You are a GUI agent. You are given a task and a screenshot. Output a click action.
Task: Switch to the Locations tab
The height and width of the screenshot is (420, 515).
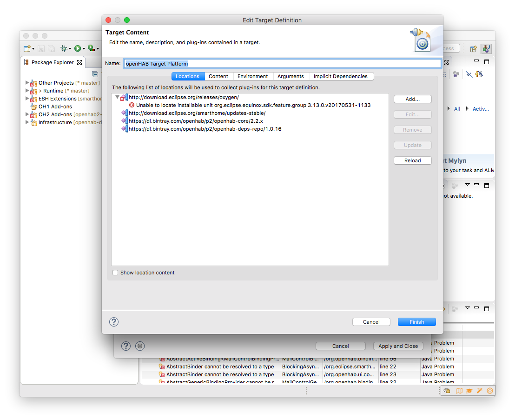click(188, 76)
